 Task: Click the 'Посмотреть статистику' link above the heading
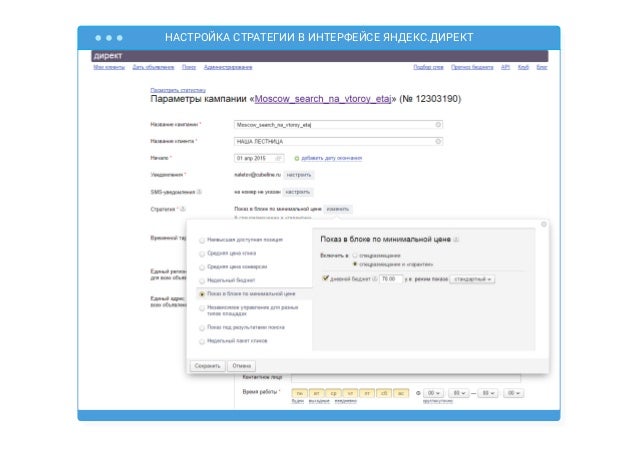178,90
